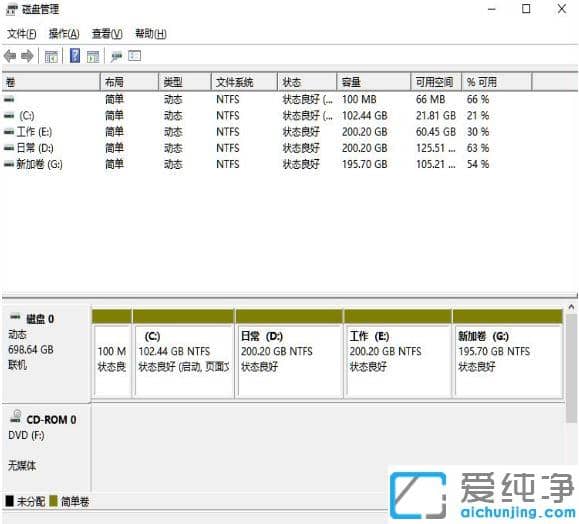The height and width of the screenshot is (524, 579).
Task: Click the DVD (F:) label
Action: (26, 435)
